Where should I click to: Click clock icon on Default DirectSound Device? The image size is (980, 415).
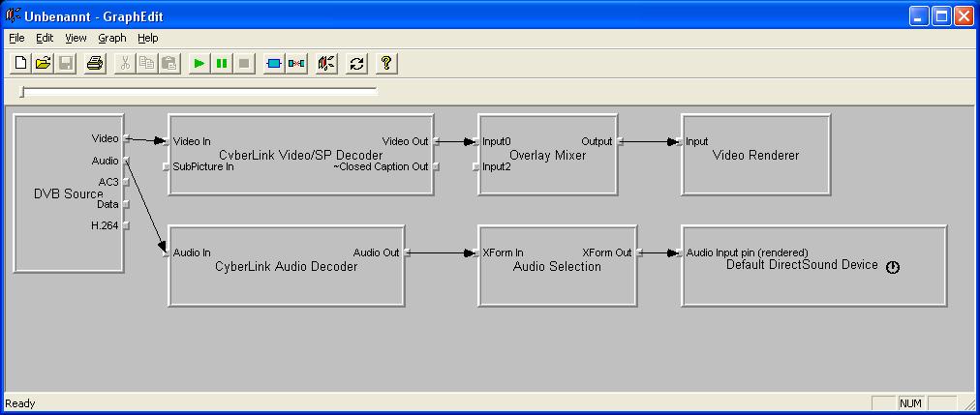[893, 267]
